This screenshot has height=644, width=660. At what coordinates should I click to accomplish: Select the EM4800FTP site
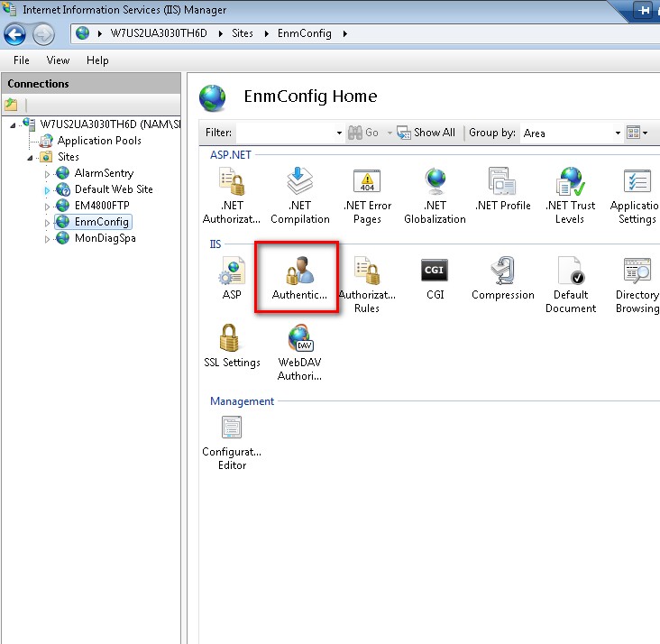tap(102, 206)
